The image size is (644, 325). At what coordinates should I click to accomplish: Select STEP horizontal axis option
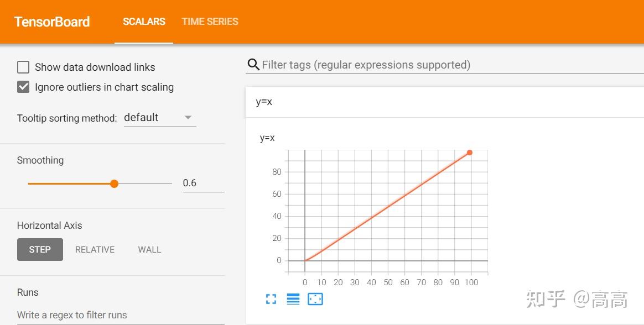tap(40, 249)
